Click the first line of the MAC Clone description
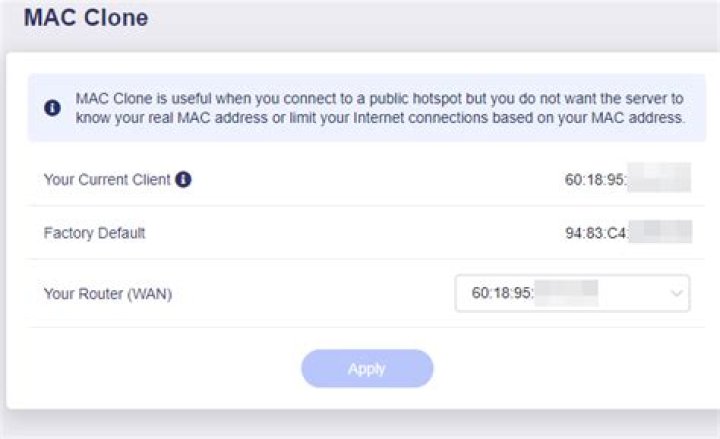The width and height of the screenshot is (720, 439). click(x=379, y=98)
